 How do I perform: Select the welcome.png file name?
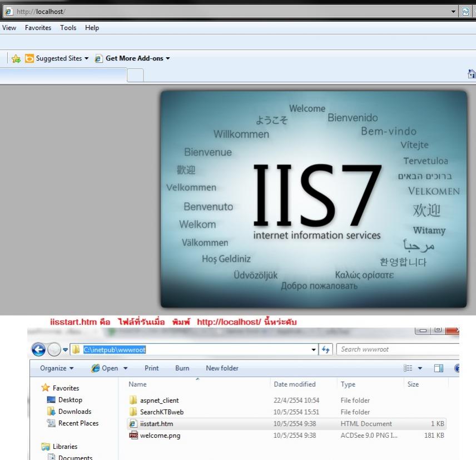tap(160, 436)
